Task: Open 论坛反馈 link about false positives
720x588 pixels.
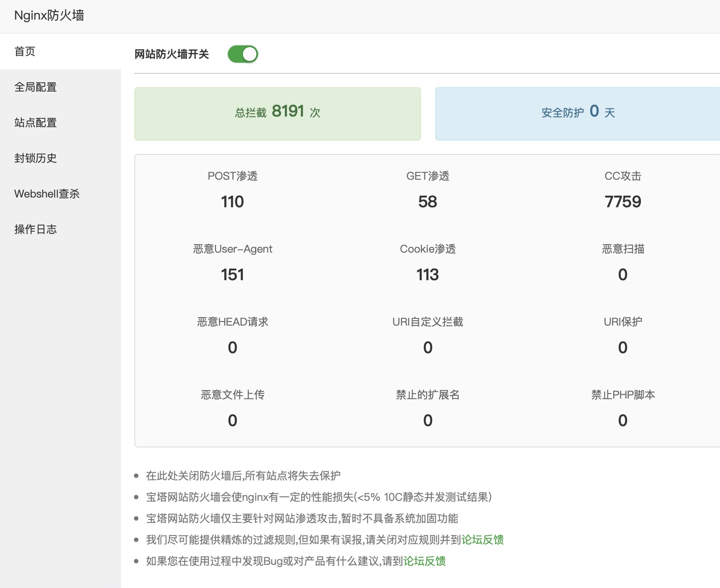Action: (482, 540)
